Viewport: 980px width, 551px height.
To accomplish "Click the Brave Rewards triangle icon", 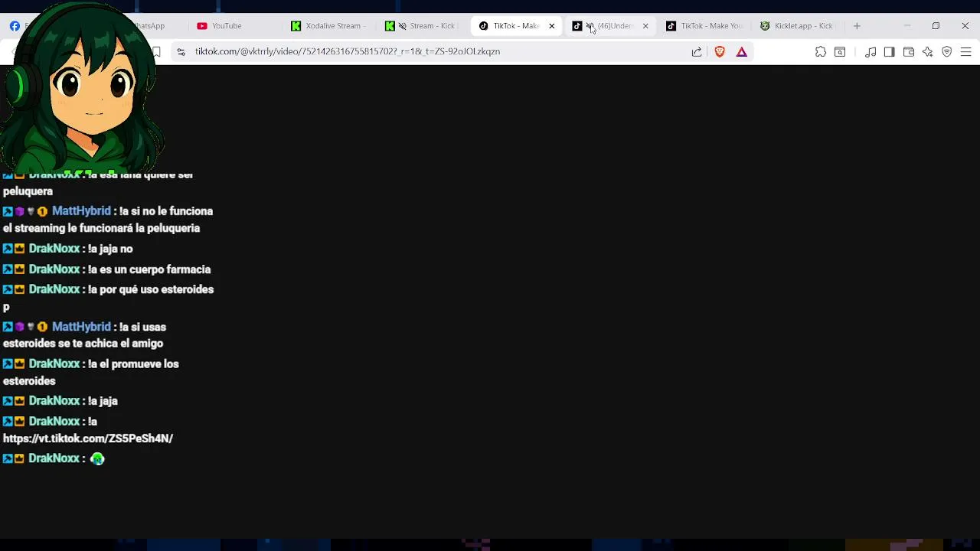I will [x=742, y=52].
